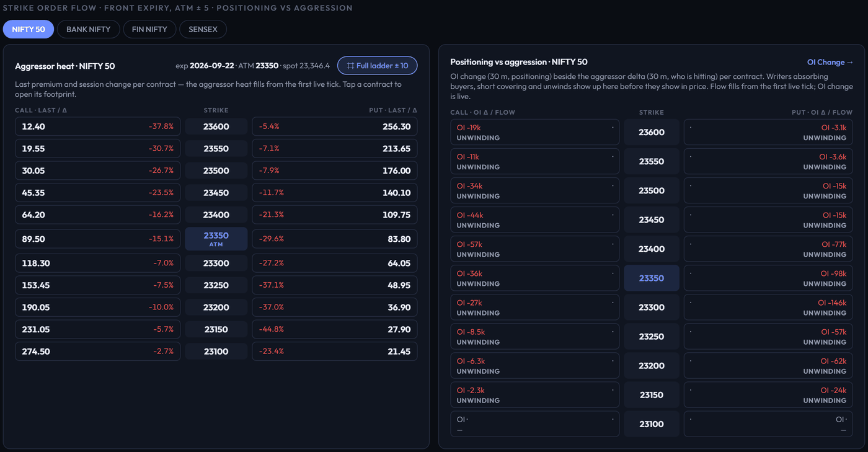The width and height of the screenshot is (868, 452).
Task: Open the 23600 call contract at 12.40
Action: click(x=98, y=126)
